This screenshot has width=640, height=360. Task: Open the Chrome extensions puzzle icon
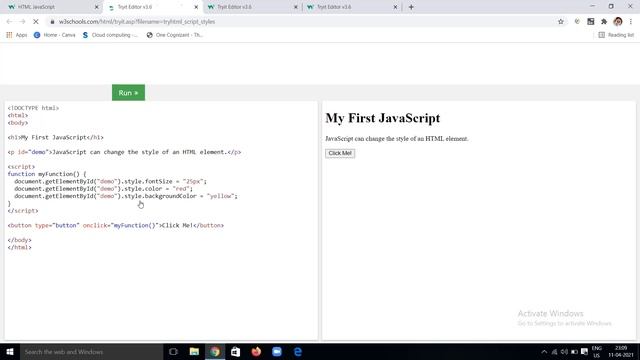[604, 22]
